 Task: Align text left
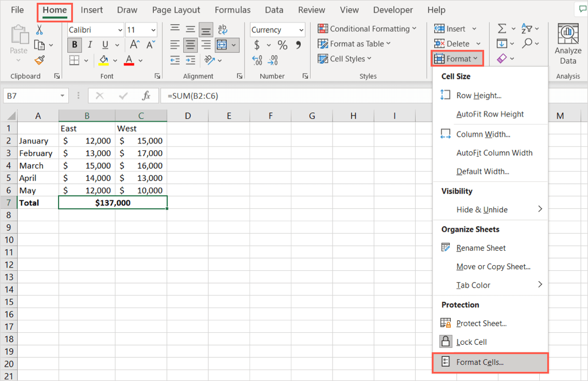[x=175, y=45]
